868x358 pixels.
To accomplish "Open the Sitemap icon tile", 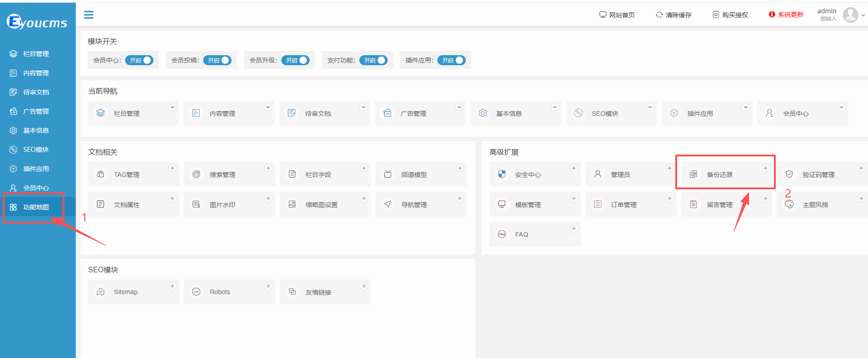I will pos(101,291).
